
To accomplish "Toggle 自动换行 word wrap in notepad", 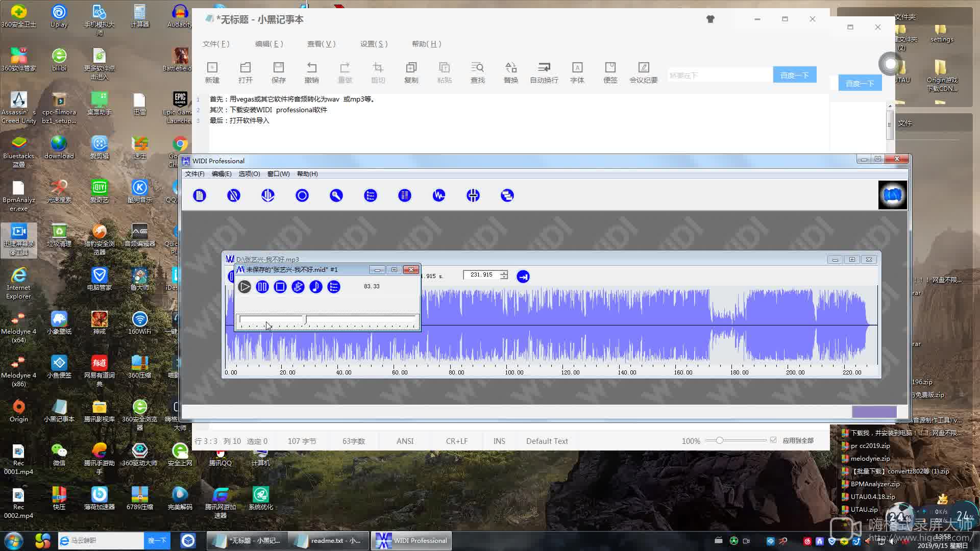I will 544,72.
